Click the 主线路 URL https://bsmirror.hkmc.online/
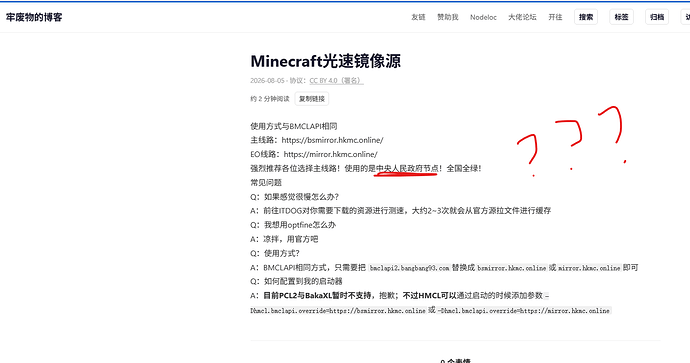 coord(332,140)
